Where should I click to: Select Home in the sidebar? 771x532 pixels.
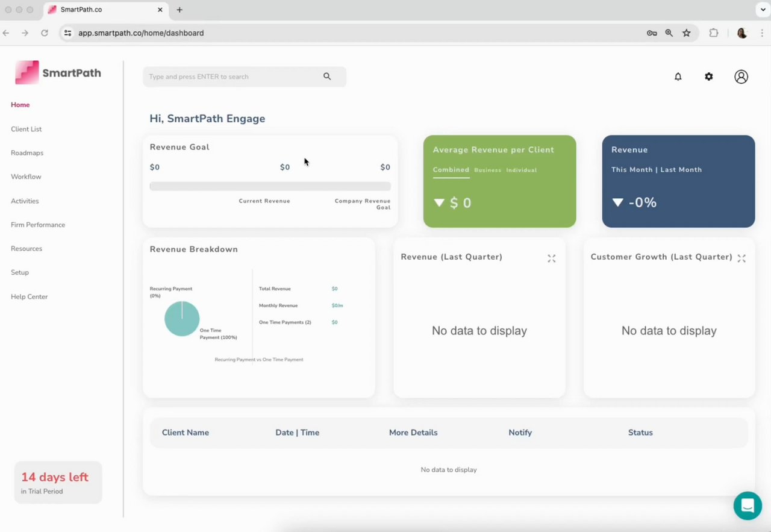click(20, 105)
